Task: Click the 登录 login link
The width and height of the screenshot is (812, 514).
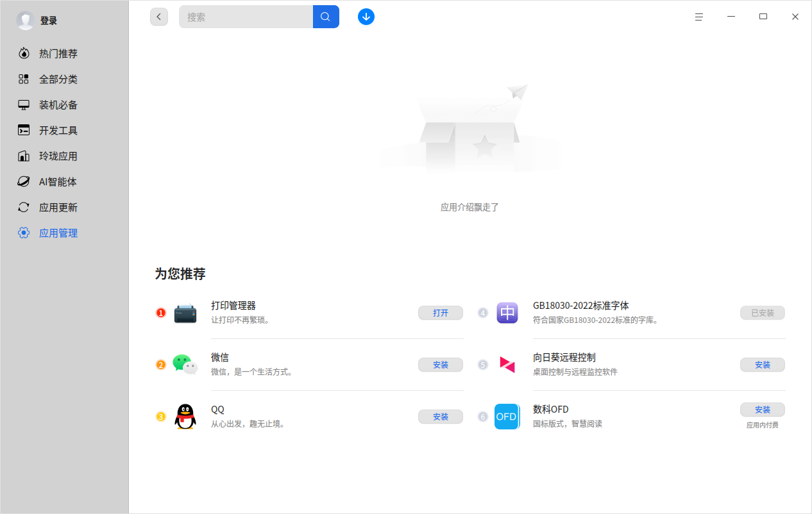Action: tap(49, 21)
